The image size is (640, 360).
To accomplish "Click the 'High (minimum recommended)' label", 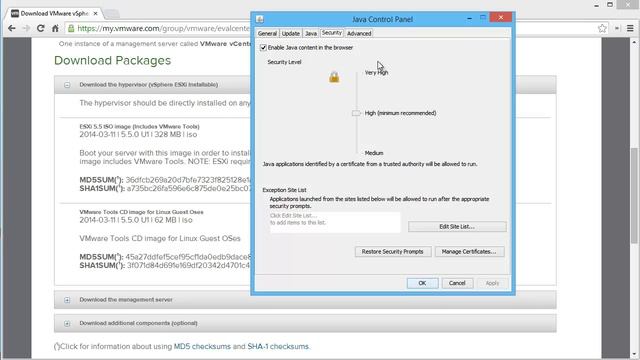I will point(400,113).
